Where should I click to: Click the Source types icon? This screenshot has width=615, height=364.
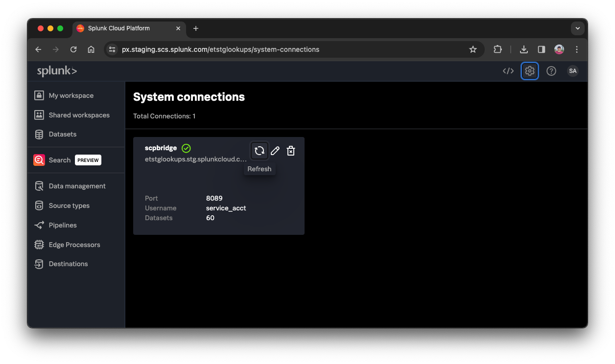[x=39, y=205]
